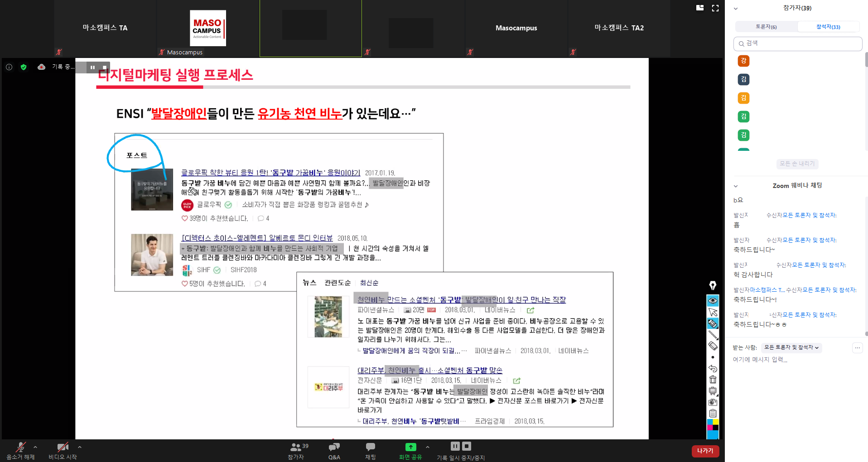Image resolution: width=868 pixels, height=462 pixels.
Task: Open the color palette swatch in annotation toolbar
Action: 713,425
